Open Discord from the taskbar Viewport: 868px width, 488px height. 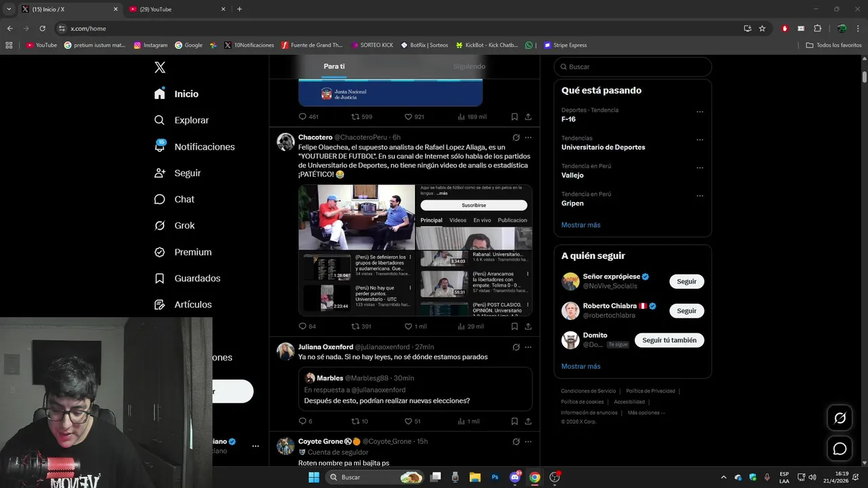(x=515, y=477)
